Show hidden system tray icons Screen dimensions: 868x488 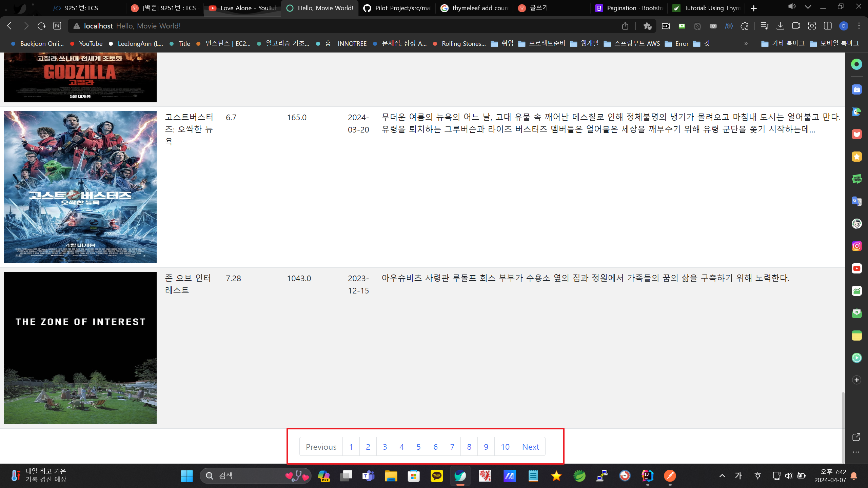pos(722,476)
